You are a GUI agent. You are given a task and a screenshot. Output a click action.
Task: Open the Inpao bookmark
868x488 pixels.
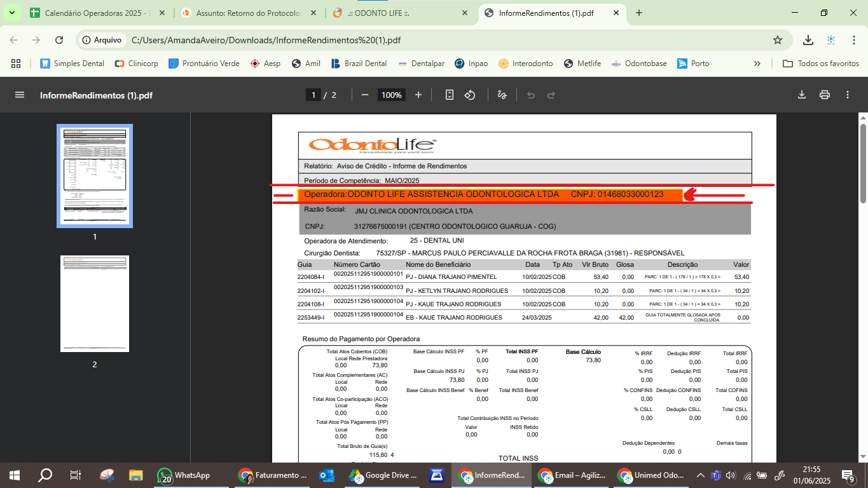(471, 64)
